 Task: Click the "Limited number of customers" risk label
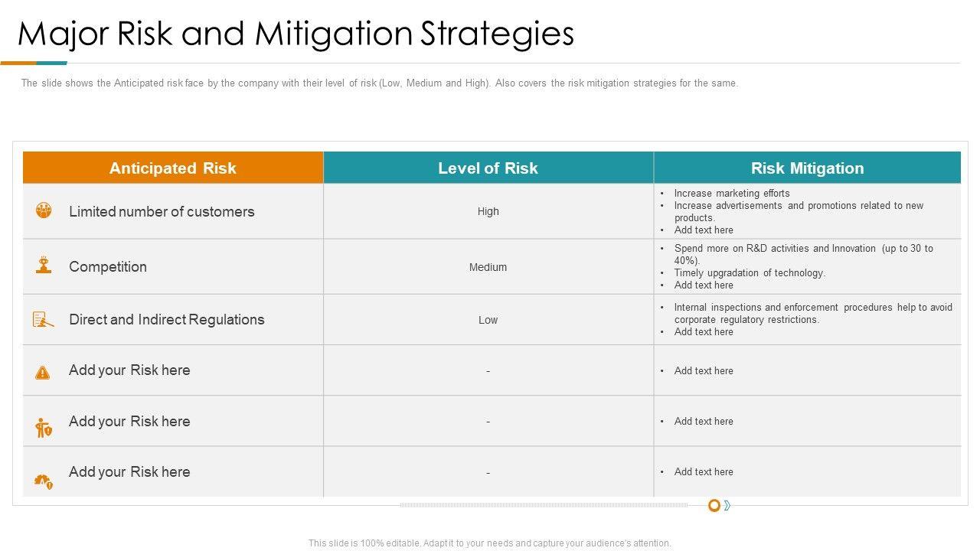(x=162, y=212)
